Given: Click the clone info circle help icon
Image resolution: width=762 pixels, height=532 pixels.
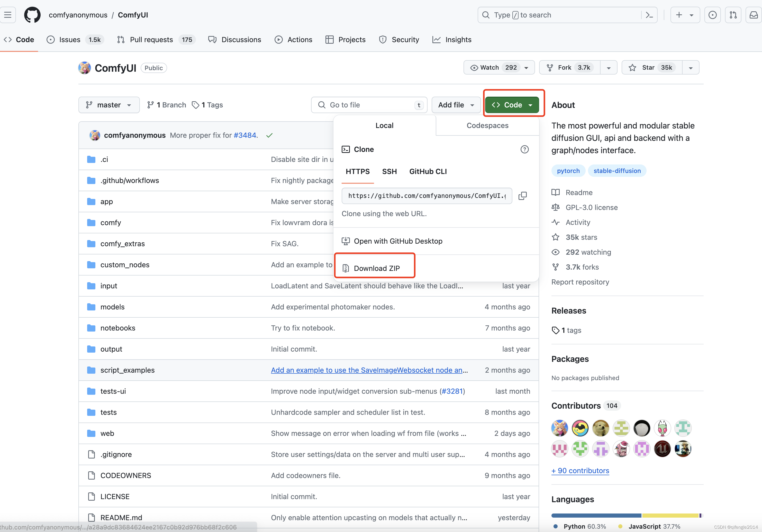Looking at the screenshot, I should click(x=525, y=149).
